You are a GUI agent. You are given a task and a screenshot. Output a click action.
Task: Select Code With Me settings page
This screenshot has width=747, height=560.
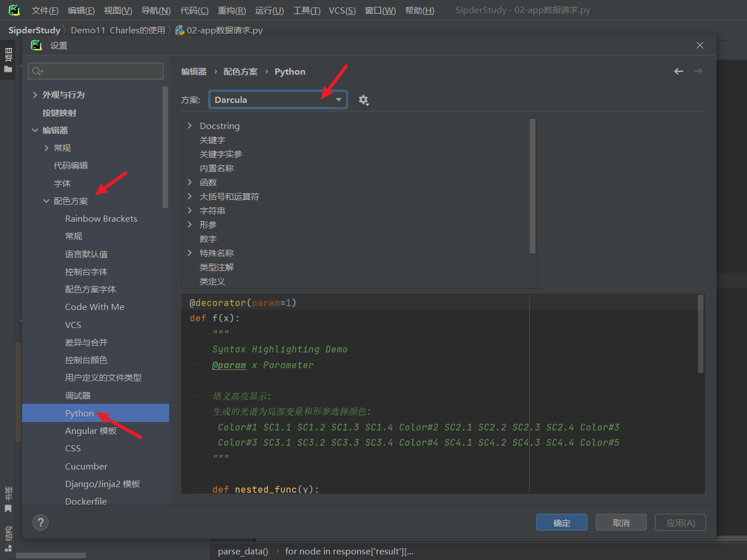(96, 307)
